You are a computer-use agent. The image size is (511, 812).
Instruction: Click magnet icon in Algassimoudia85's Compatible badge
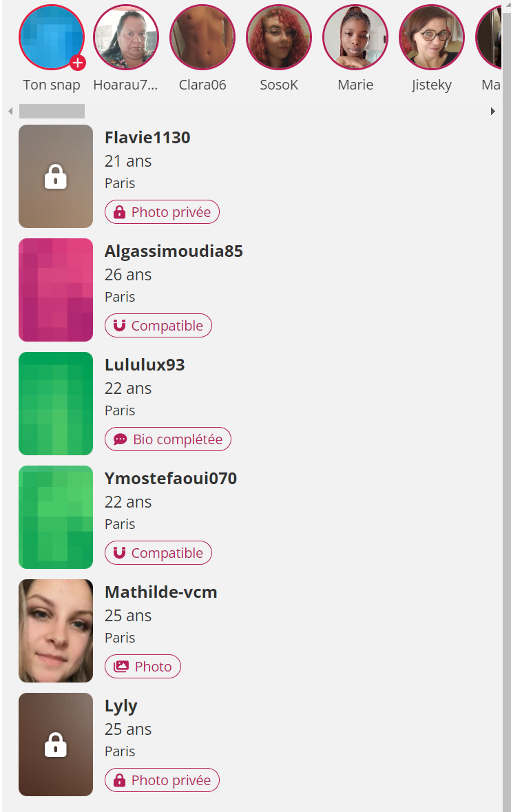pyautogui.click(x=120, y=325)
